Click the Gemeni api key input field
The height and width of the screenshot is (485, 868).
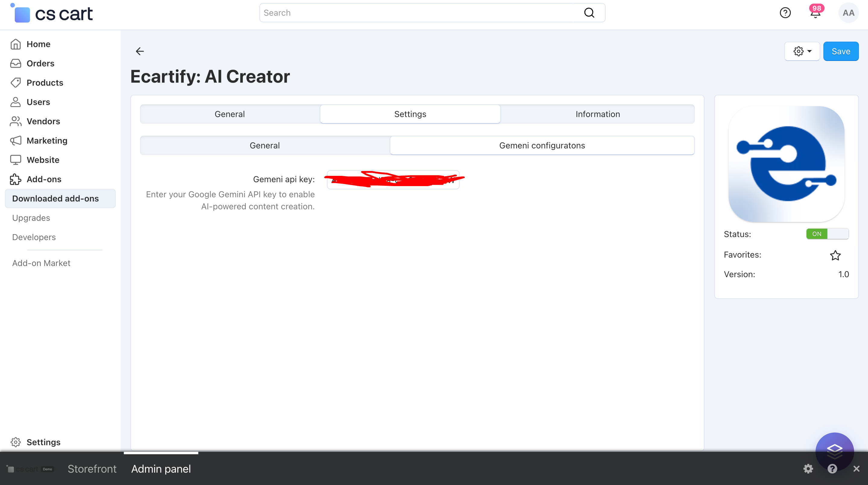393,179
